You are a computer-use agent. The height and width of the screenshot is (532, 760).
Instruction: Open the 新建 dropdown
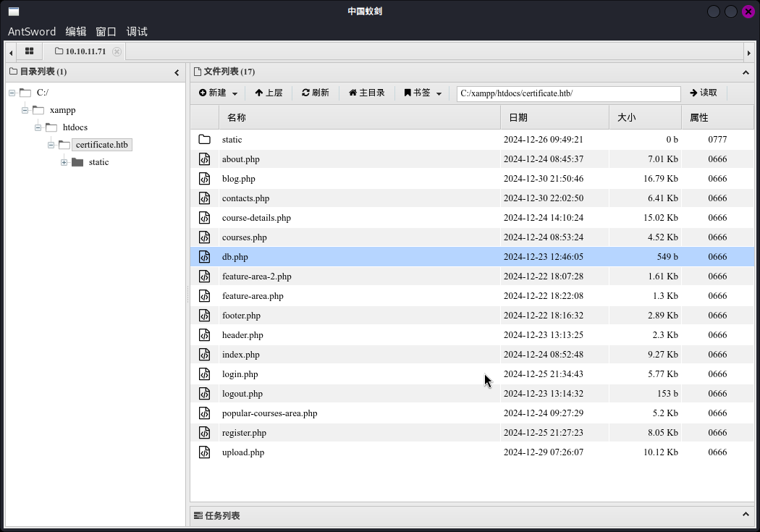[x=218, y=93]
